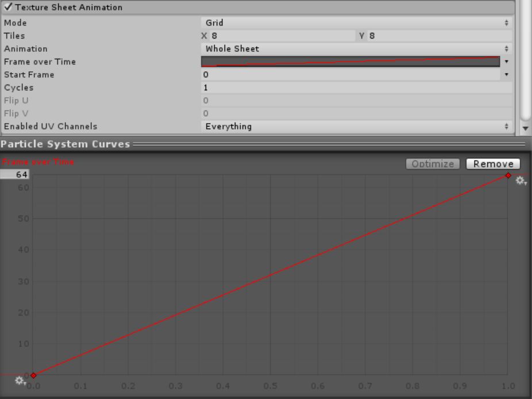This screenshot has width=532, height=399.
Task: Click the Tiles Y input field
Action: point(440,36)
